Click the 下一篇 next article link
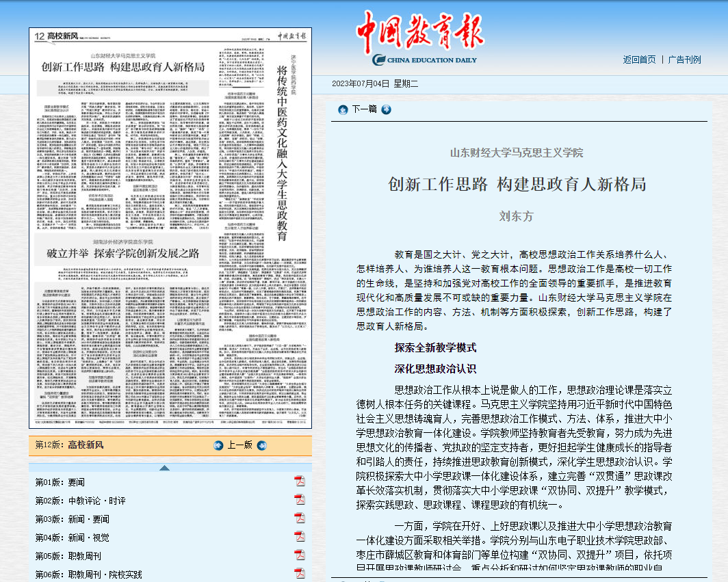Viewport: 728px width, 582px height. [x=364, y=109]
